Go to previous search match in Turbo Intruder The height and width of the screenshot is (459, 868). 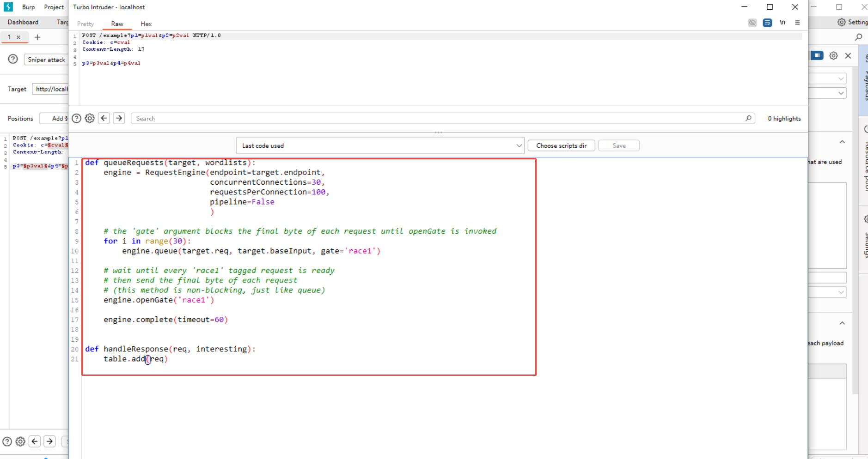click(104, 118)
